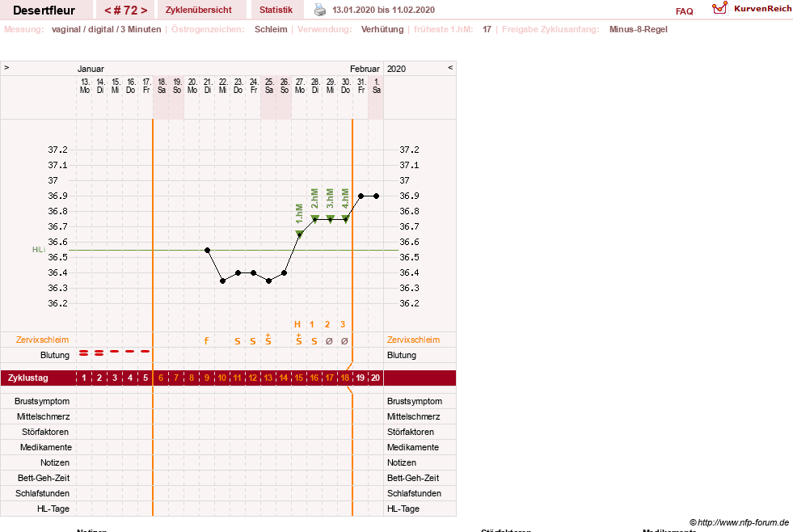This screenshot has height=532, width=793.
Task: Click the S+ mucus symbol on cycle day 13
Action: tap(268, 340)
